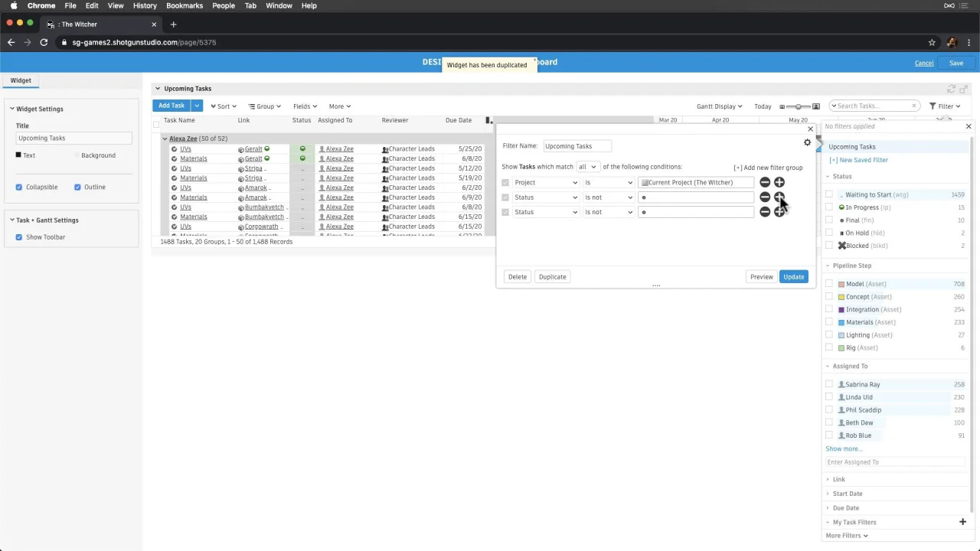Click the Filter Name text field

(578, 146)
